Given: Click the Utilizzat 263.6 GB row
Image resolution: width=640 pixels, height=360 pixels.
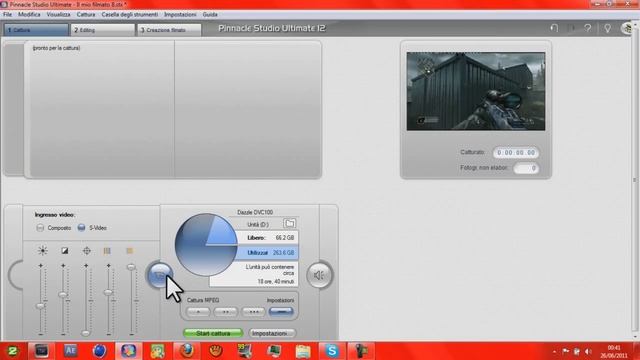Looking at the screenshot, I should [267, 253].
